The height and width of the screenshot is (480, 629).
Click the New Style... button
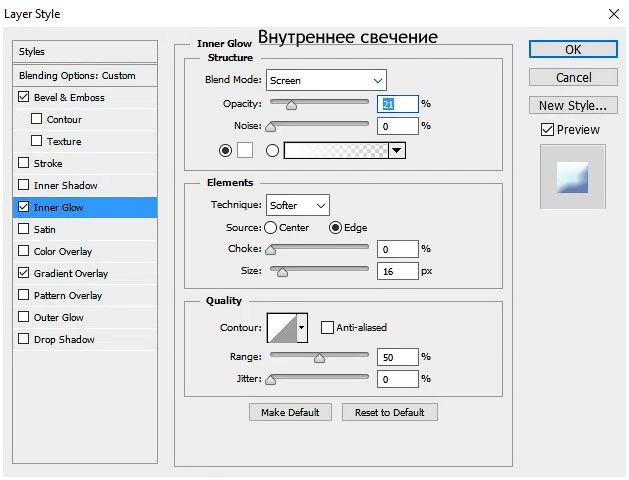pyautogui.click(x=573, y=105)
